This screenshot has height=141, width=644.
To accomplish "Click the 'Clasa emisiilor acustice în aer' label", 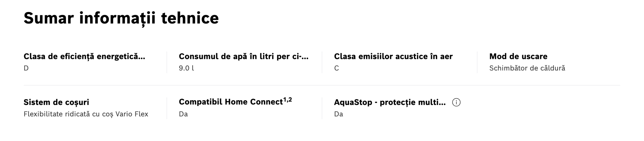I will 393,56.
